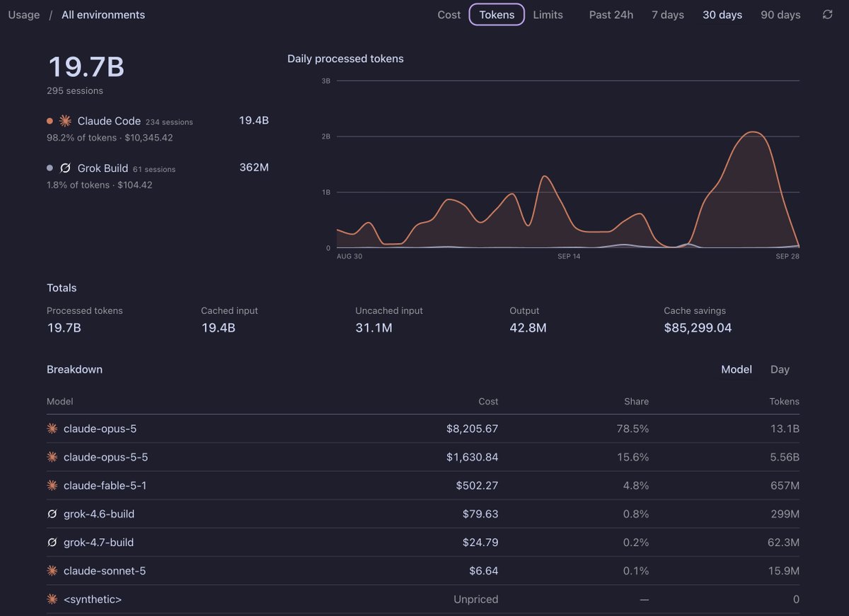This screenshot has width=849, height=616.
Task: Click the 31.1M uncached input value
Action: pyautogui.click(x=374, y=327)
